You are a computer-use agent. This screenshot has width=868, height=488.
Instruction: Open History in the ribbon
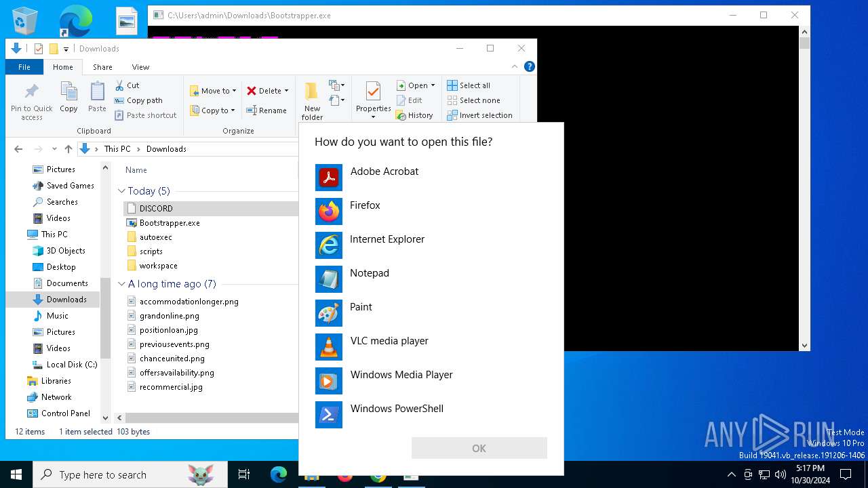pyautogui.click(x=414, y=115)
